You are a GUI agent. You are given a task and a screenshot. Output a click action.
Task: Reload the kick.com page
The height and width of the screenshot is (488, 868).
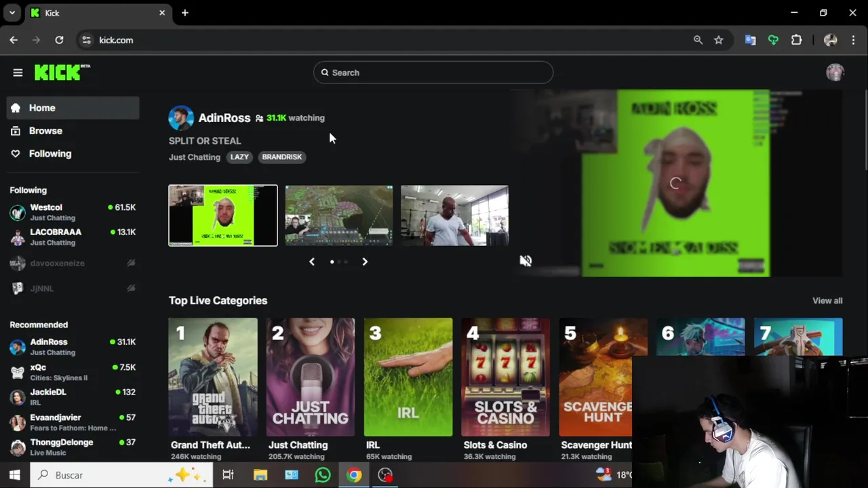coord(59,40)
